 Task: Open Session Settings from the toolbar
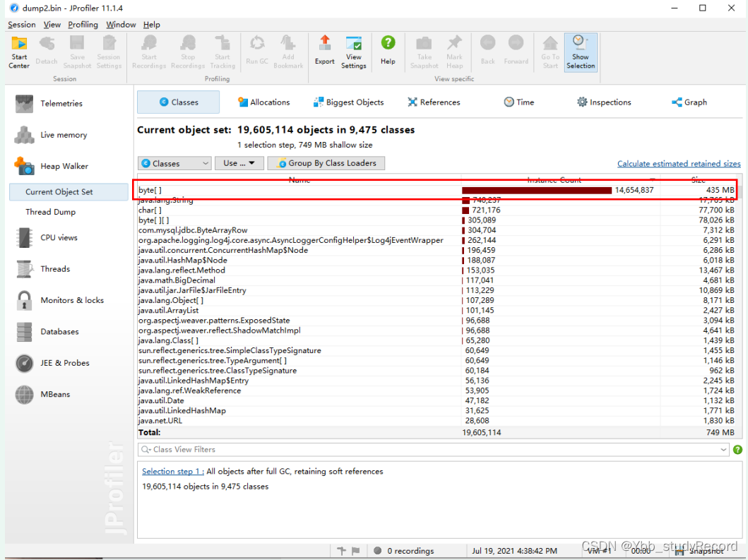click(109, 52)
